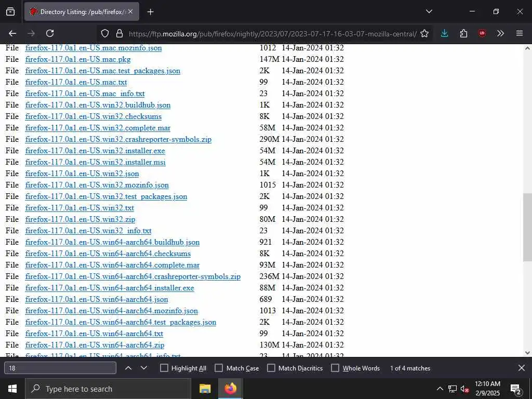Screen dimensions: 532x399
Task: Download win32.installer.msi
Action: coord(96,162)
